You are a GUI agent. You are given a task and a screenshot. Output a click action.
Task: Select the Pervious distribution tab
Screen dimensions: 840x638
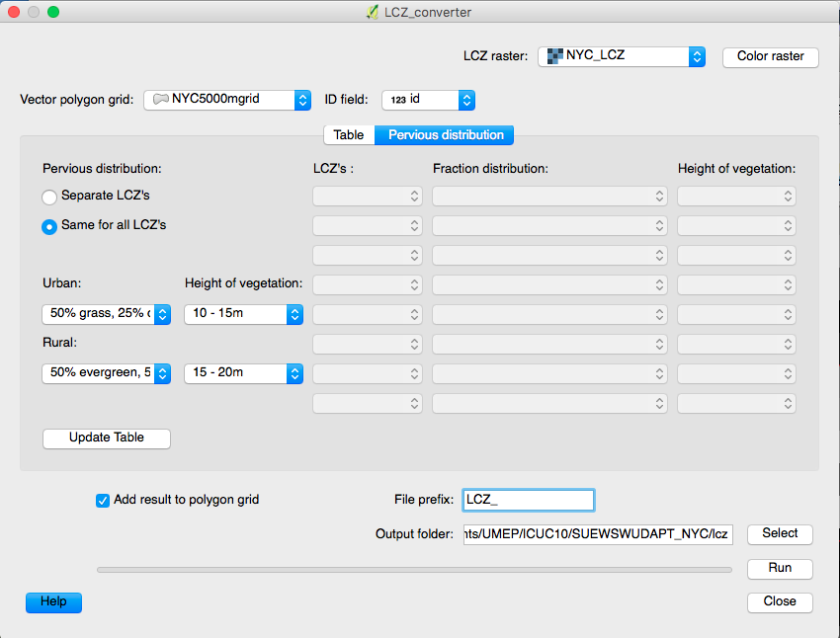tap(445, 135)
